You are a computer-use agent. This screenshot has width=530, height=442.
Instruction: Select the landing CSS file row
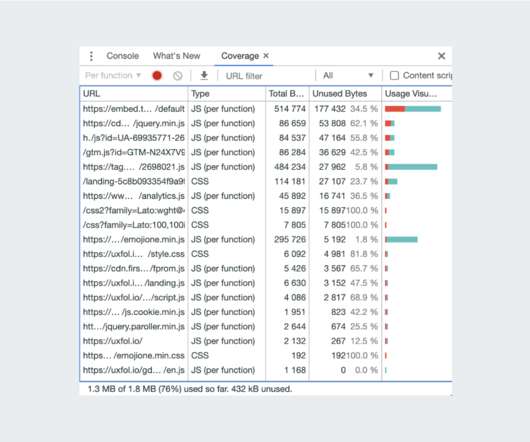click(x=266, y=181)
